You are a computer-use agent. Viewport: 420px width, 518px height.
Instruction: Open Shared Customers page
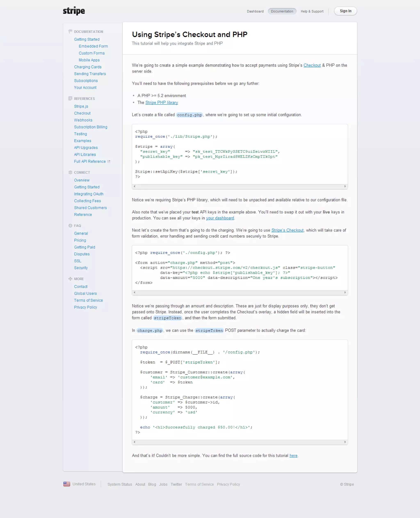[90, 208]
